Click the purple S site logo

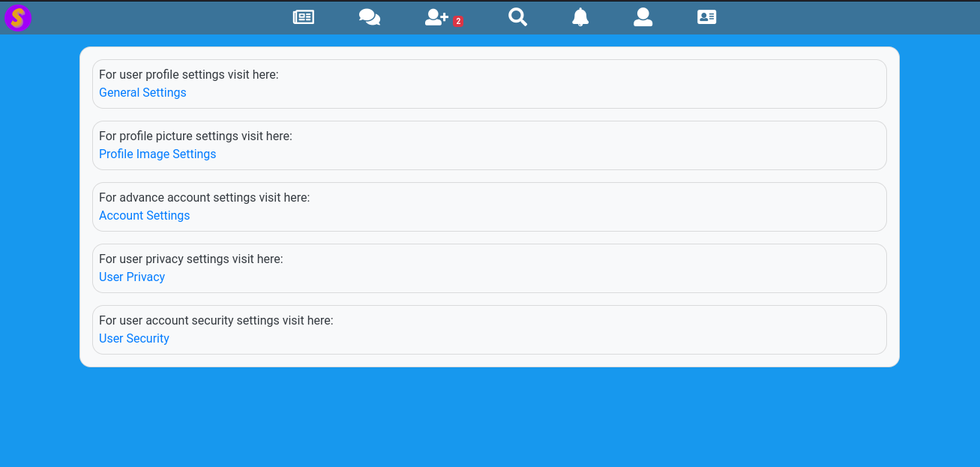pos(18,17)
